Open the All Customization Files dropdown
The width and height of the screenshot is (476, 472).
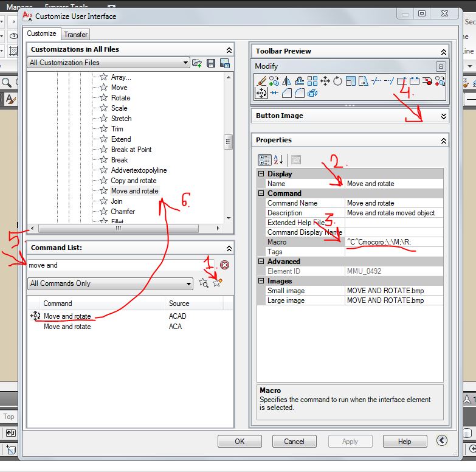[x=109, y=63]
